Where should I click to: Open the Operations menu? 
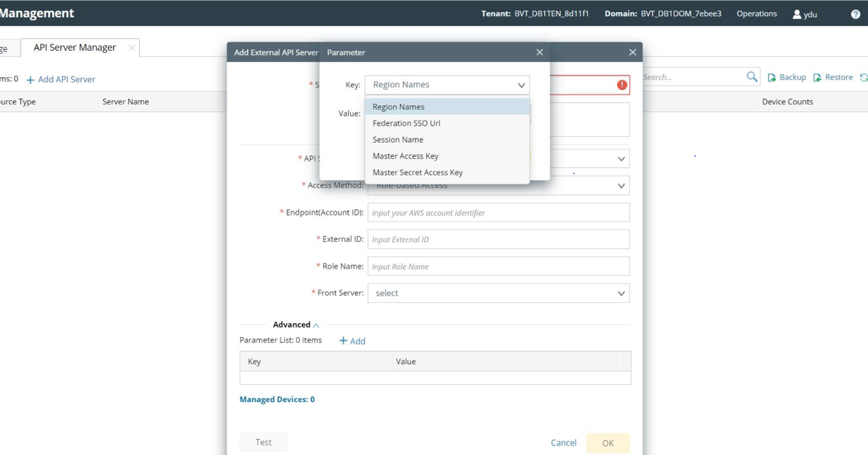pos(757,14)
